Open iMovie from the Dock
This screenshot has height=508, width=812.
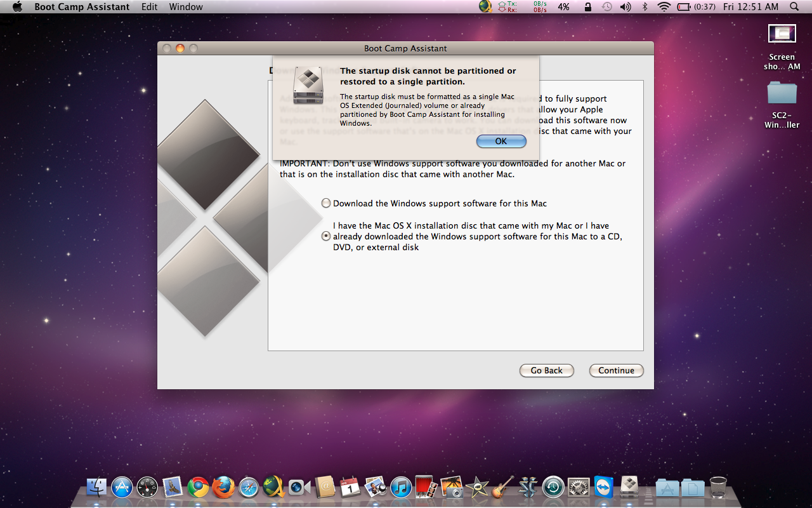click(477, 487)
